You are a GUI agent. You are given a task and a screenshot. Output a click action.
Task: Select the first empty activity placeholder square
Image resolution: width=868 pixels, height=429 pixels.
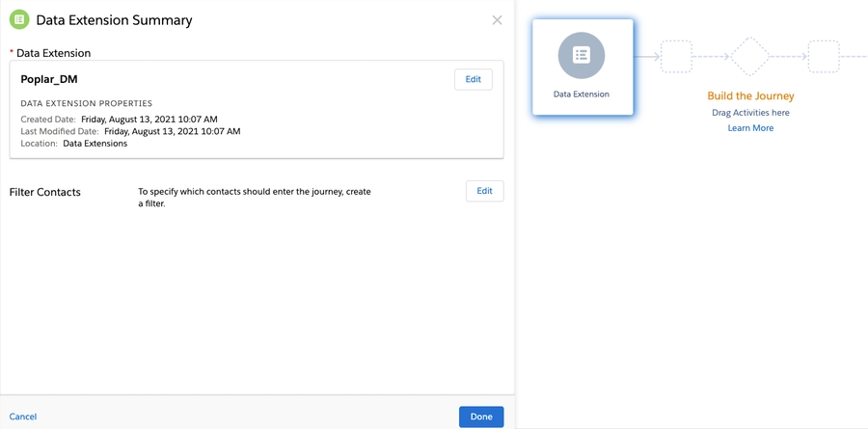[x=676, y=57]
